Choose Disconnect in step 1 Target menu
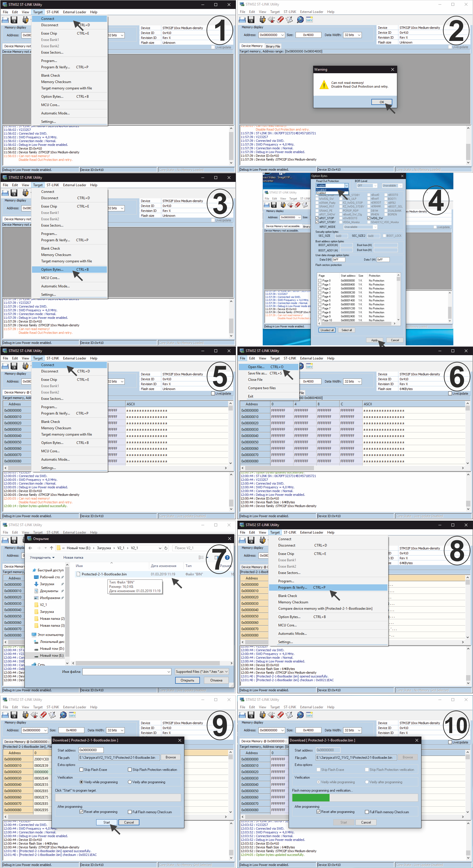 [69, 25]
